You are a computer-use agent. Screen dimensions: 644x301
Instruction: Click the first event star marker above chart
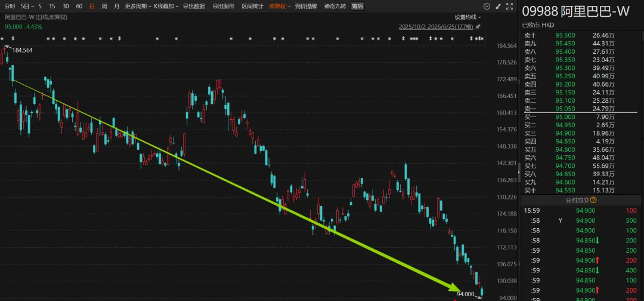click(x=2, y=39)
